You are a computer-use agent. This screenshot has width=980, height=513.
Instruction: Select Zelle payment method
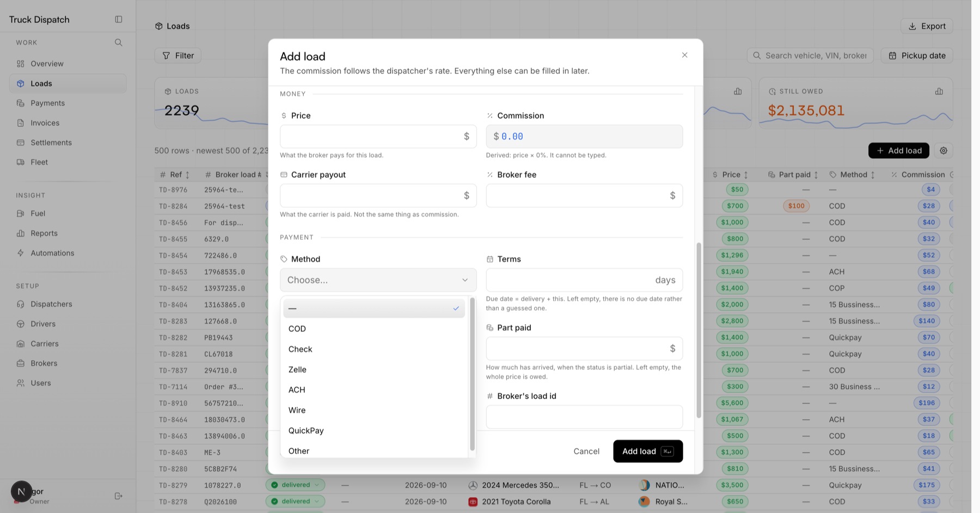(374, 369)
